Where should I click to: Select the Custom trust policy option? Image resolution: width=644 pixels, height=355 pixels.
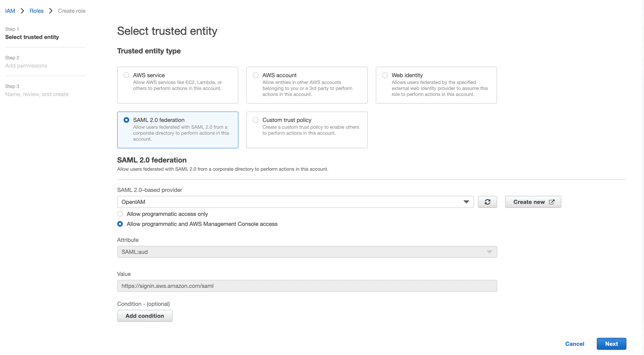click(256, 120)
